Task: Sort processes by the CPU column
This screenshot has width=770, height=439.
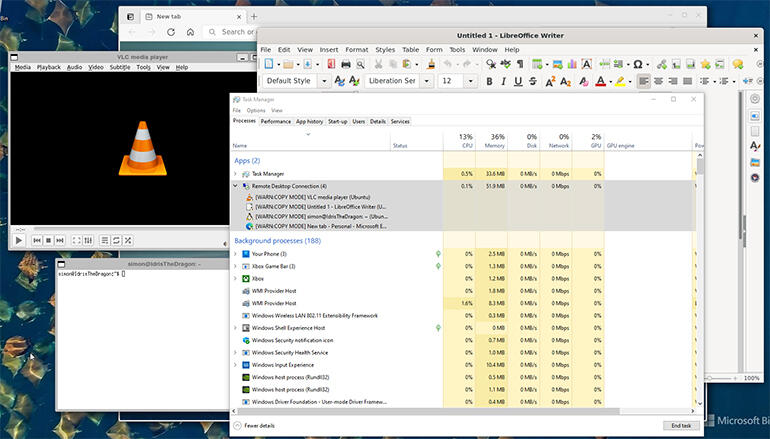Action: click(459, 140)
